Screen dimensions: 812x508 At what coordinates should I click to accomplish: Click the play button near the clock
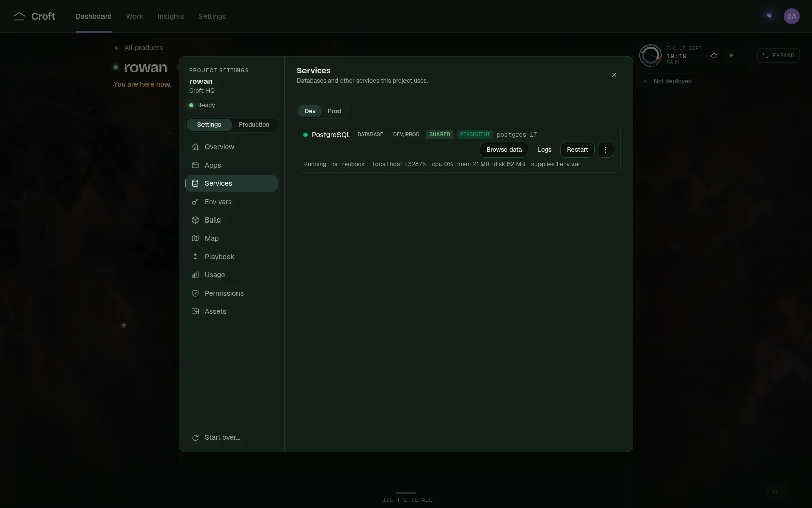pyautogui.click(x=731, y=55)
